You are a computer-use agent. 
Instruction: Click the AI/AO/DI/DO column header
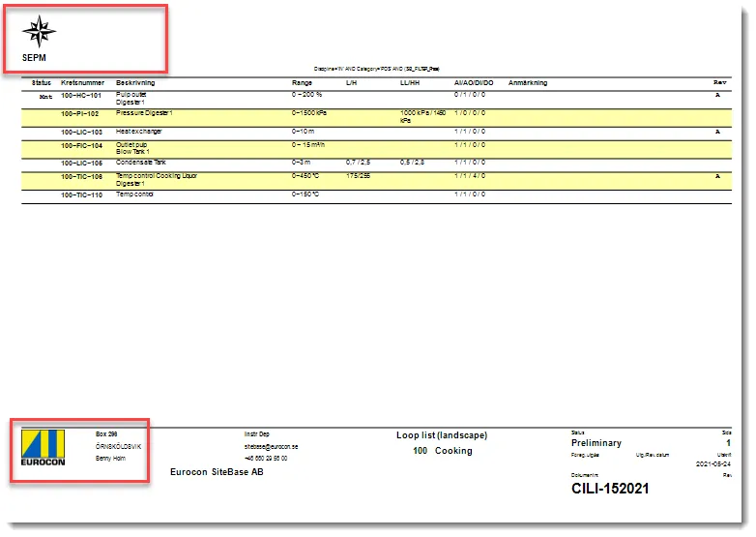point(474,83)
